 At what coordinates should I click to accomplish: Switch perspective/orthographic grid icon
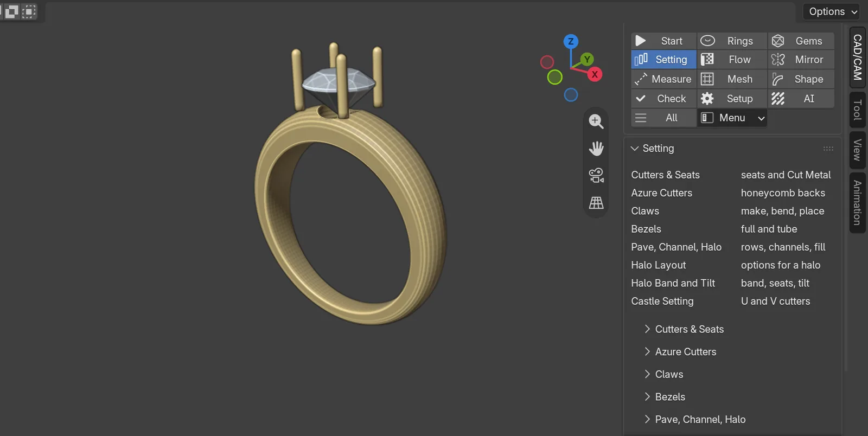pos(596,203)
